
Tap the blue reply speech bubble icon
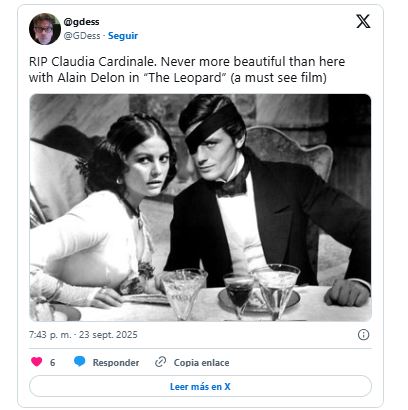pyautogui.click(x=79, y=362)
